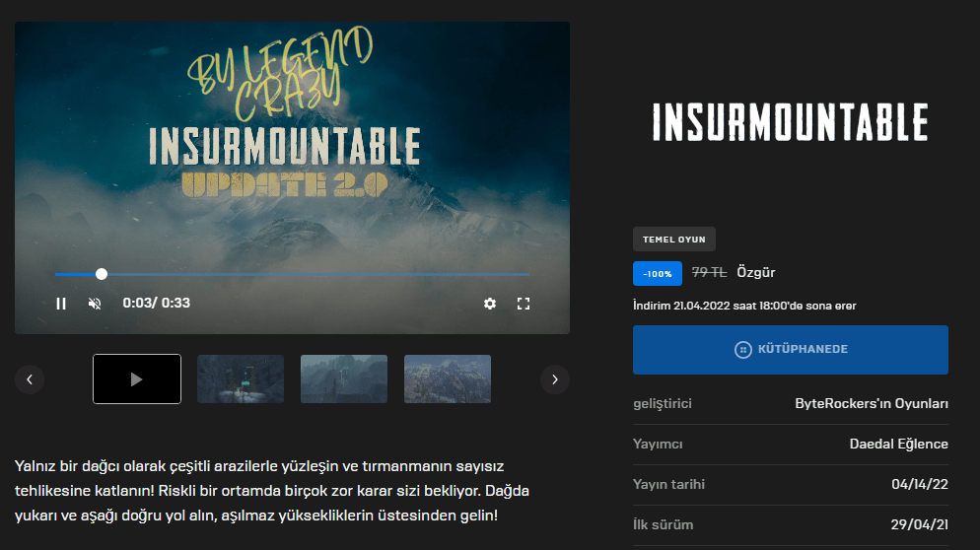The height and width of the screenshot is (550, 980).
Task: Click the Özgür free price text
Action: (755, 272)
